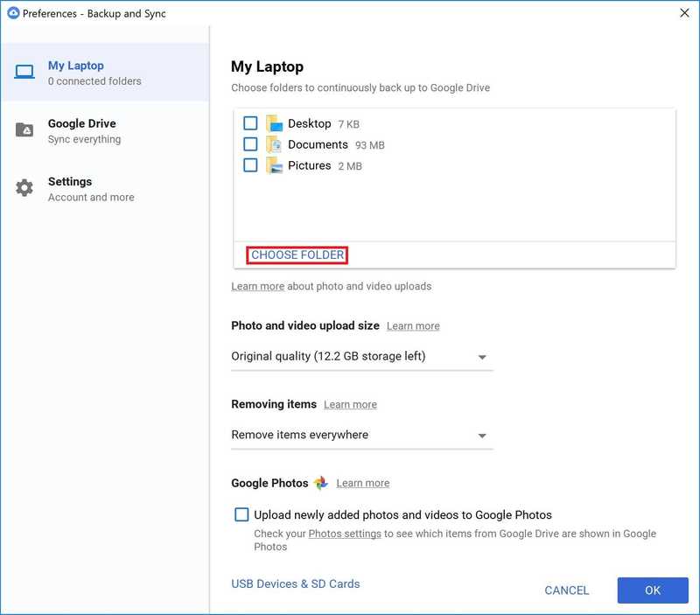Enable upload of new photos to Google Photos
Viewport: 700px width, 615px height.
[x=241, y=514]
